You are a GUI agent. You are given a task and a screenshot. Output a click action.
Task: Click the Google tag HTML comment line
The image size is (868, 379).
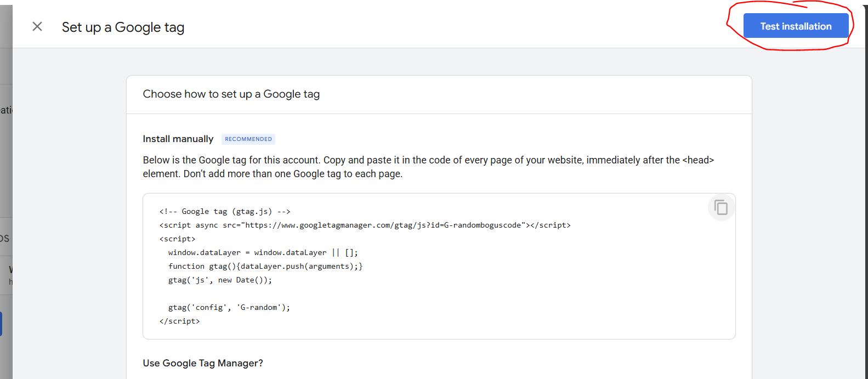click(x=224, y=212)
